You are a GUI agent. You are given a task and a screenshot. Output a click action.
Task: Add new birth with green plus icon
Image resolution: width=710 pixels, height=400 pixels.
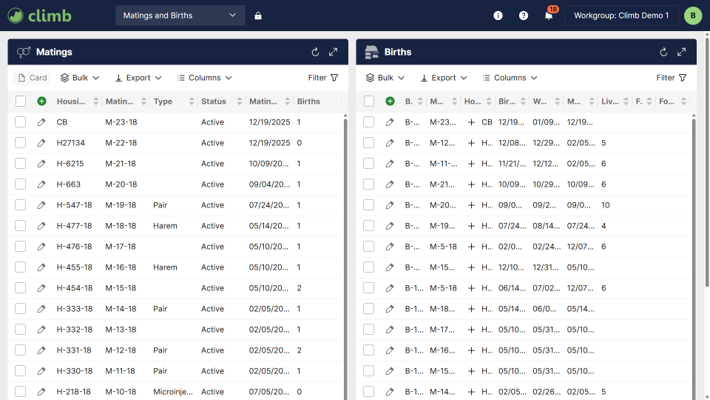pos(389,101)
